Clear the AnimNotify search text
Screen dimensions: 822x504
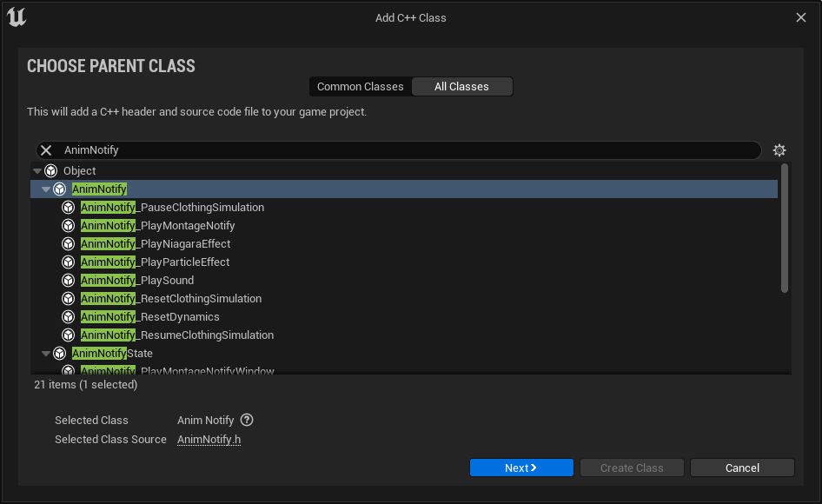(x=46, y=150)
